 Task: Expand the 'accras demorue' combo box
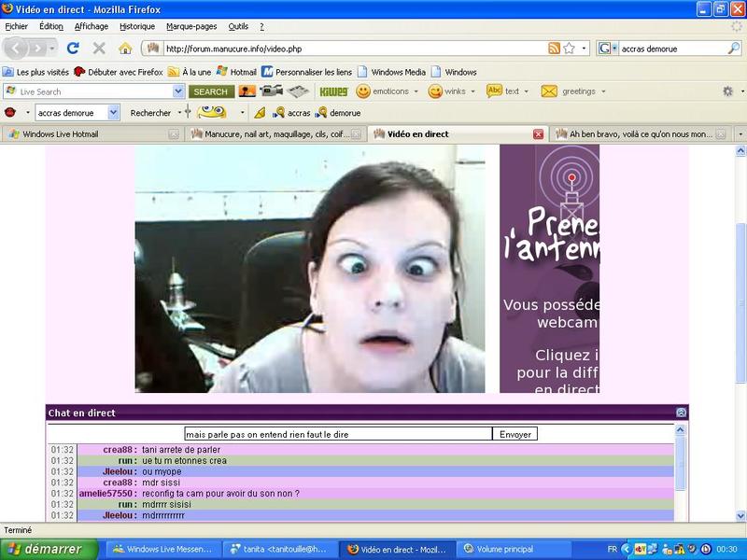[114, 112]
